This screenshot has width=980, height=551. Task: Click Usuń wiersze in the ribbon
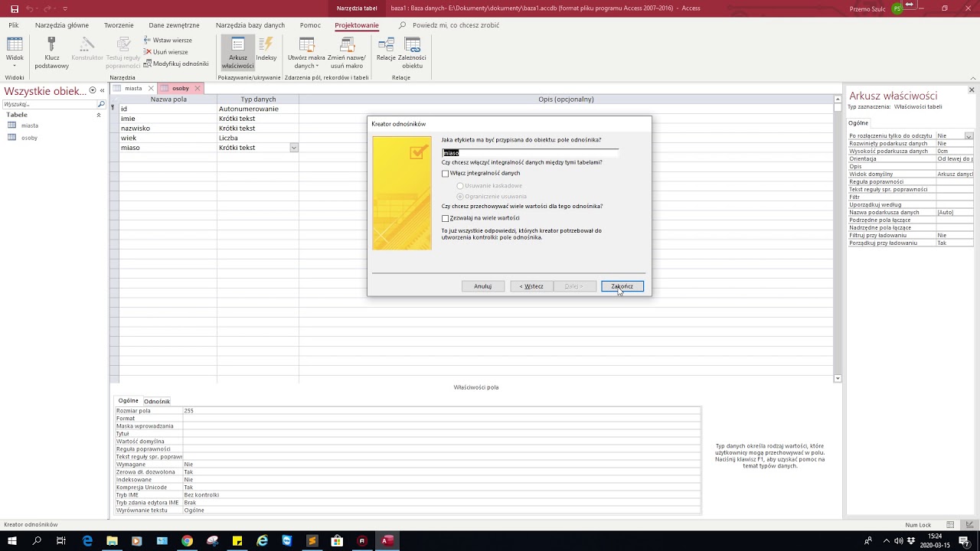tap(166, 52)
